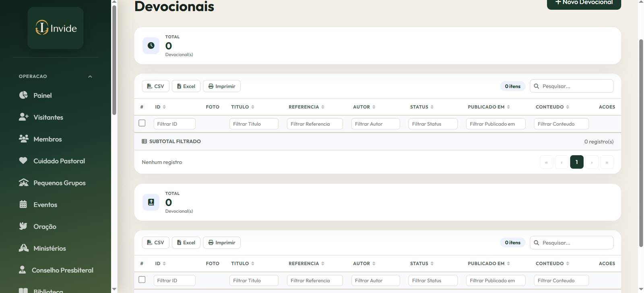Image resolution: width=644 pixels, height=293 pixels.
Task: Collapse the OPERACAO sidebar section chevron
Action: coord(90,77)
